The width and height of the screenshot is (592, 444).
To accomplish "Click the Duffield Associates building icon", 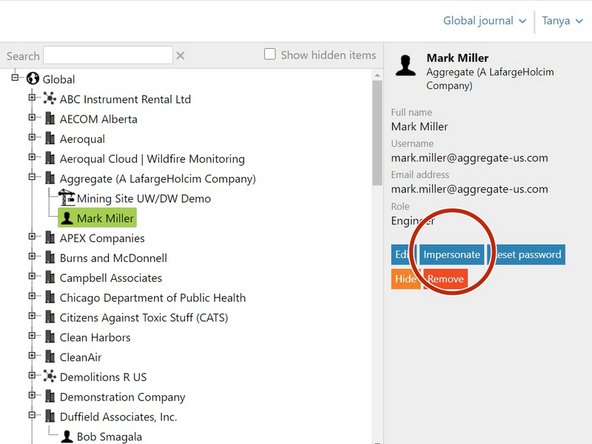I will (x=50, y=416).
